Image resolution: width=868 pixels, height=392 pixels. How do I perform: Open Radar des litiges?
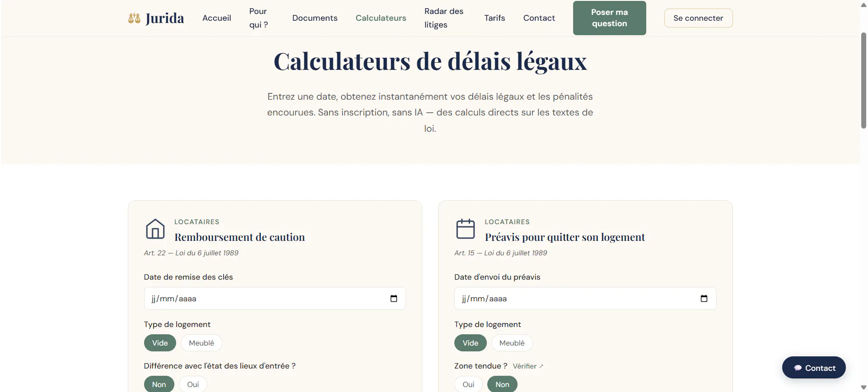444,18
